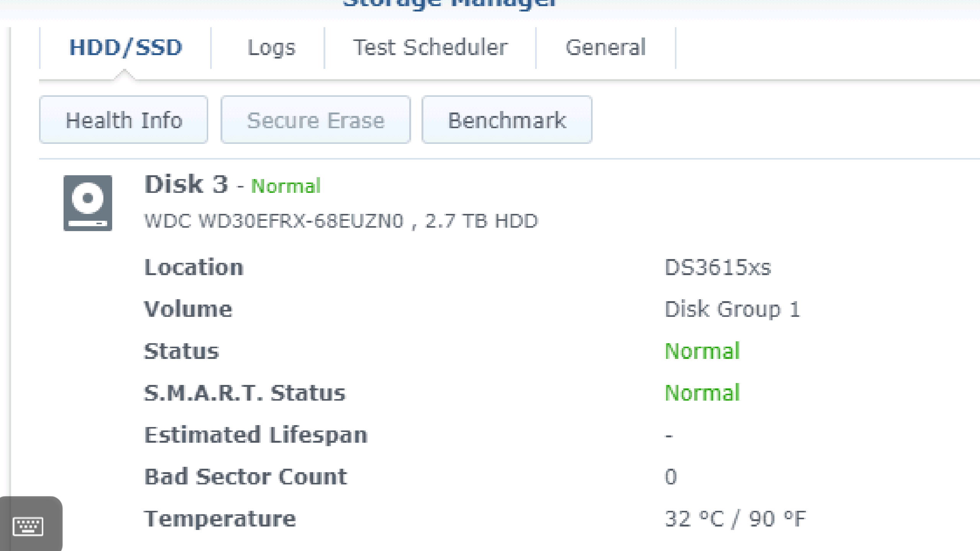This screenshot has width=980, height=551.
Task: Click the Disk Group 1 volume value
Action: (x=732, y=309)
